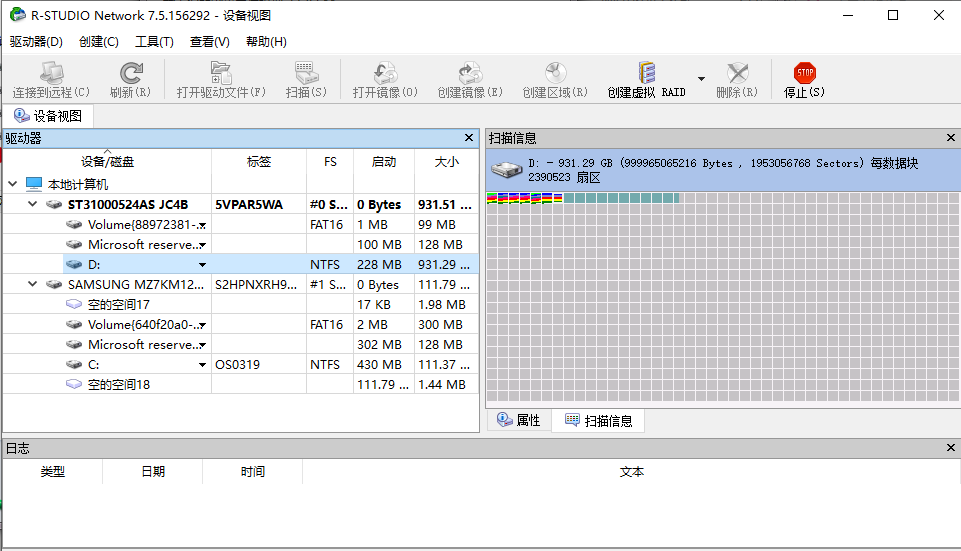Click drive icon of Volume{640f20a0

point(74,324)
